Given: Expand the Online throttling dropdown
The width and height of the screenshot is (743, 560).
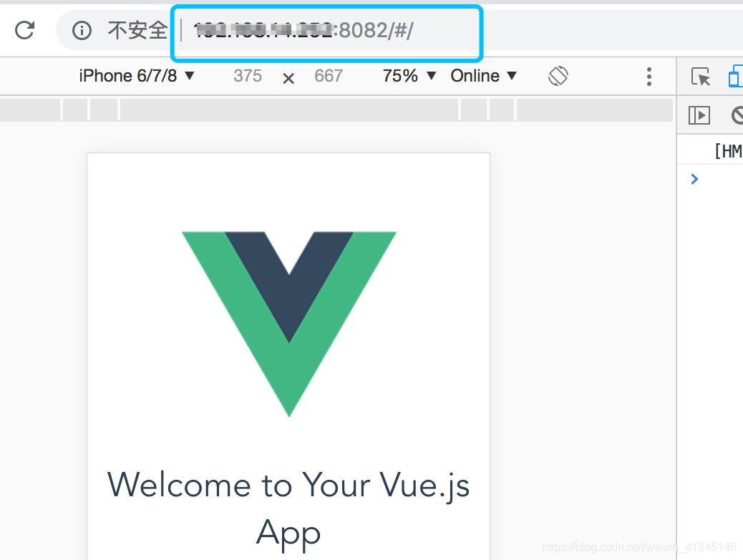Looking at the screenshot, I should tap(483, 76).
